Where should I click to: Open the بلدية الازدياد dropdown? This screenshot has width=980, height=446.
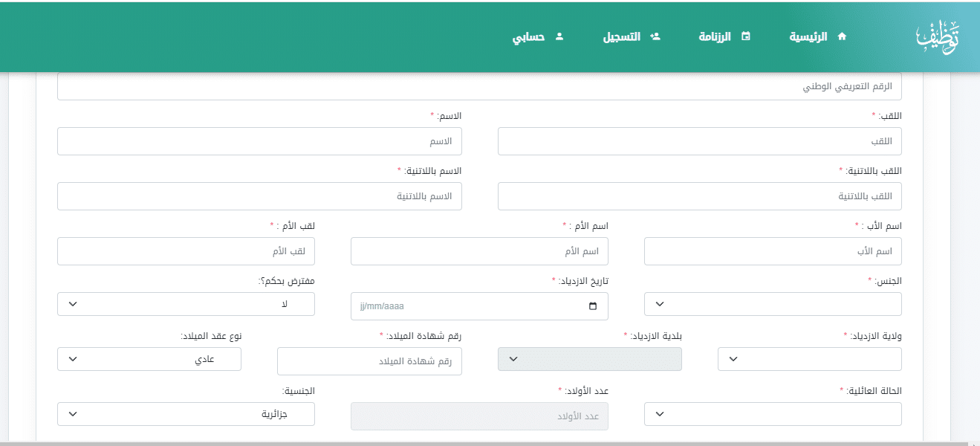click(x=589, y=359)
